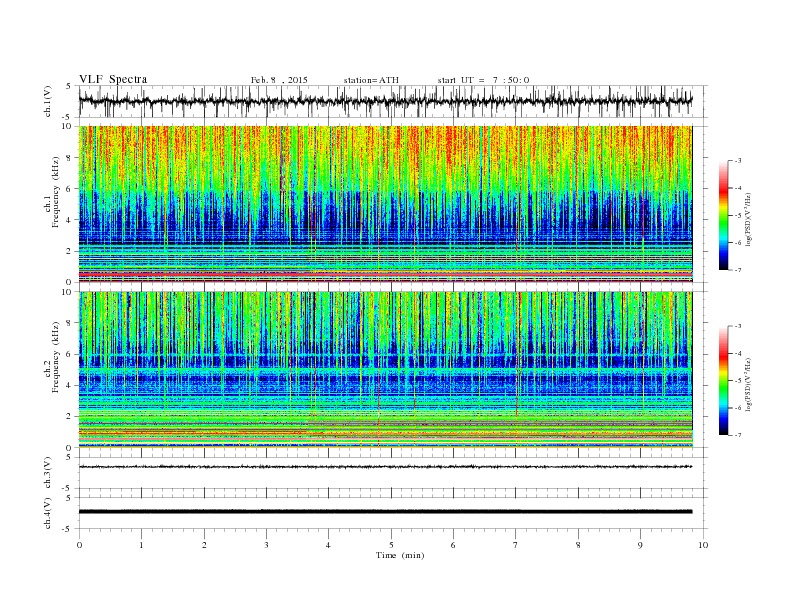Click the "ch.3(V)" axis label
The image size is (792, 612).
tap(48, 473)
